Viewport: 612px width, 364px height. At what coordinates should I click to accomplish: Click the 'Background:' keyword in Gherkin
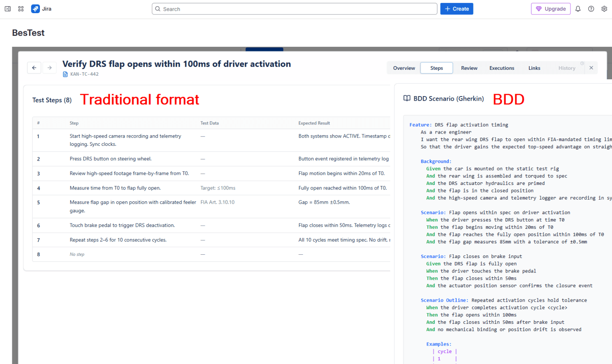(436, 161)
